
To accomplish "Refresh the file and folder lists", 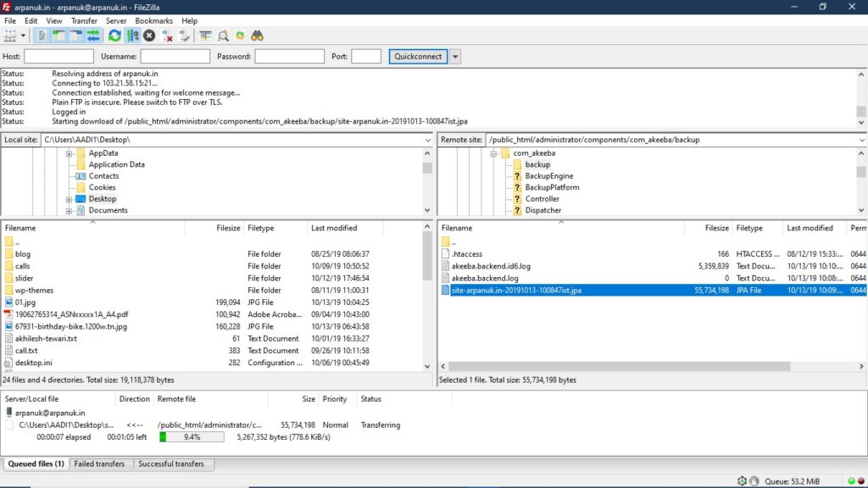I will point(114,36).
